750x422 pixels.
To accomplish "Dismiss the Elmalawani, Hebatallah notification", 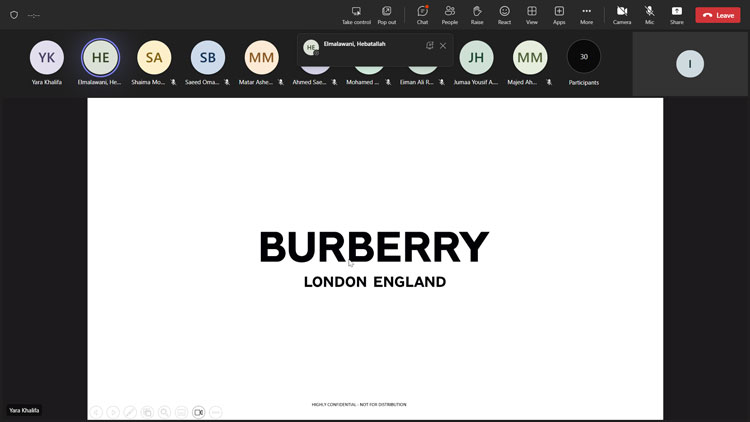I will click(x=443, y=46).
